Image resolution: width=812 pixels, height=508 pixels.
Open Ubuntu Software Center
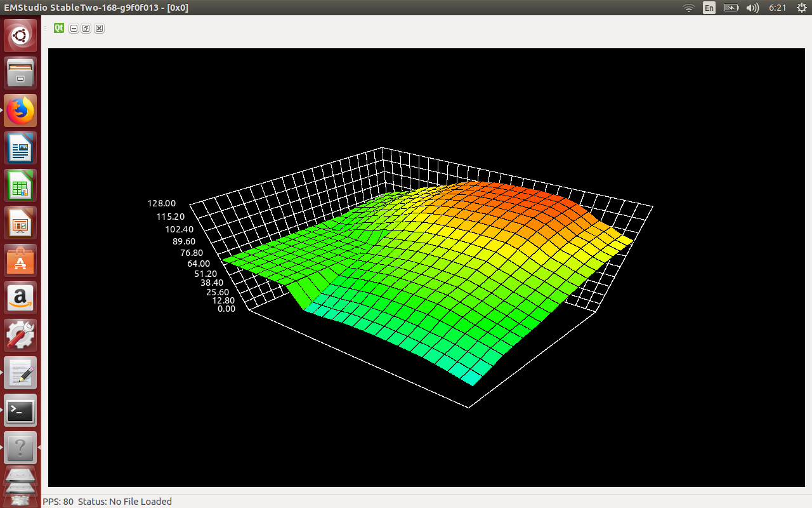tap(20, 260)
